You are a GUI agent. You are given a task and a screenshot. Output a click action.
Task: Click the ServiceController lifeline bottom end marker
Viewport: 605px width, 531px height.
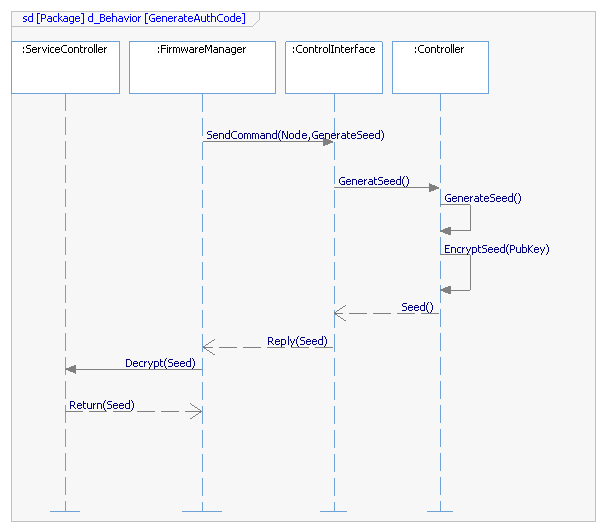click(65, 511)
